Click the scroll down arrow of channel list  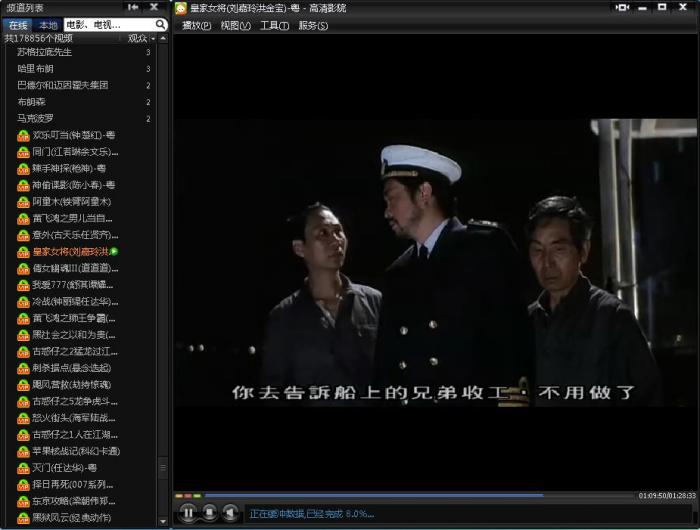pos(163,521)
